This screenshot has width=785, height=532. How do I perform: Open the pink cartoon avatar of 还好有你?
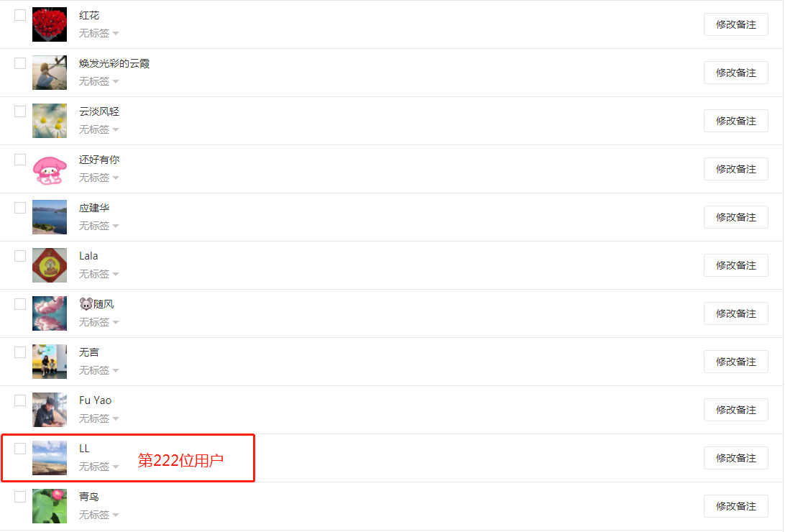tap(50, 169)
